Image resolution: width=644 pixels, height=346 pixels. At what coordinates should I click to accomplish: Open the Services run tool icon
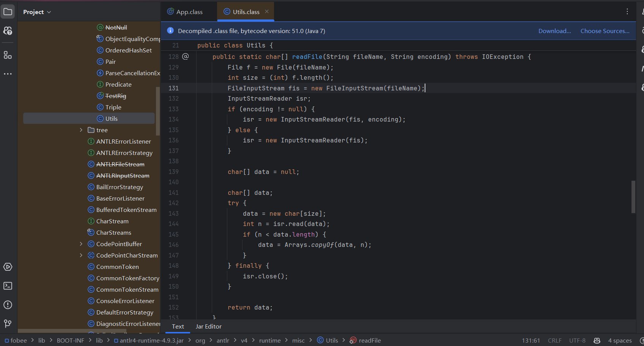[8, 267]
